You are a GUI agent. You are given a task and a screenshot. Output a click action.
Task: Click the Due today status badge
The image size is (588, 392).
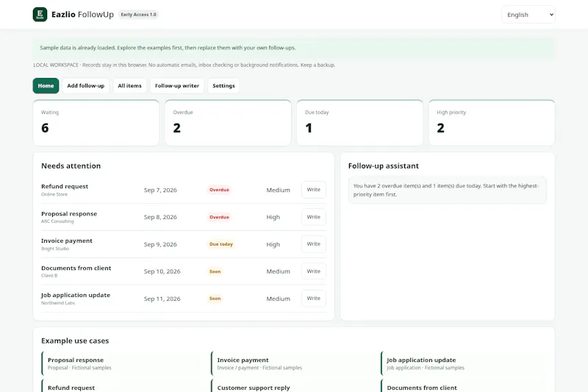pos(221,244)
